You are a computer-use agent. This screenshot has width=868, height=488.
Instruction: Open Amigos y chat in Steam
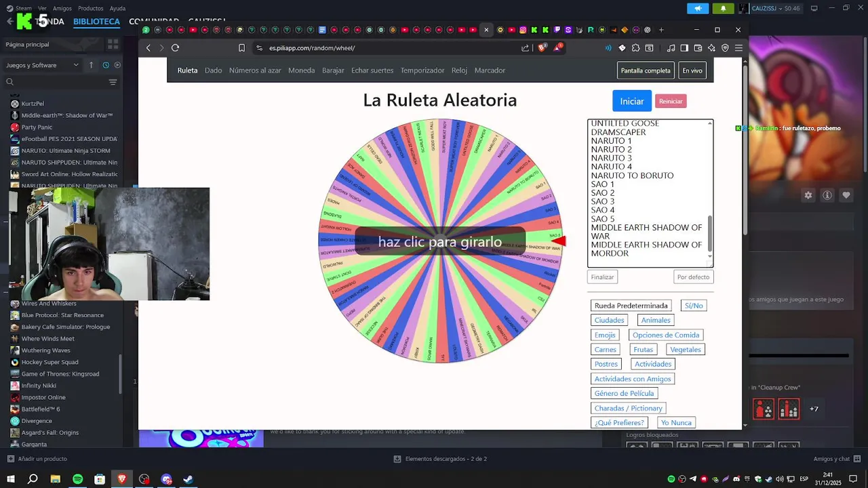(837, 459)
